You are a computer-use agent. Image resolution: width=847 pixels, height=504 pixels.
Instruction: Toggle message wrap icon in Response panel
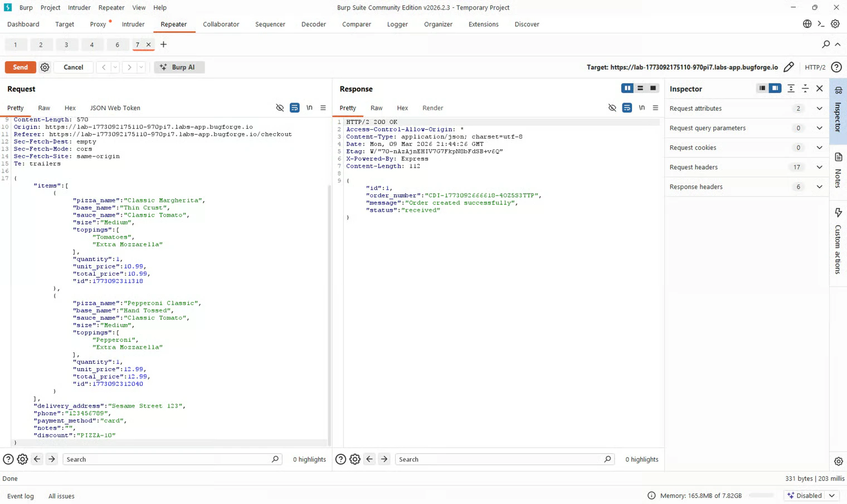tap(627, 108)
